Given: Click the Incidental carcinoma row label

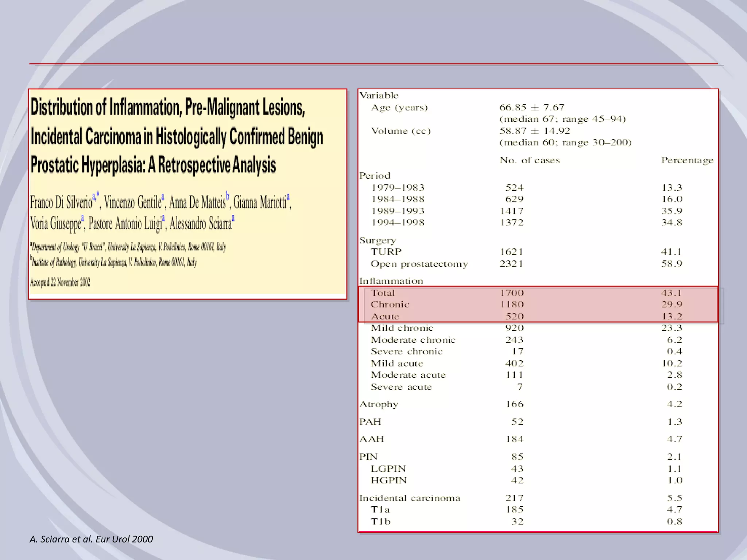Looking at the screenshot, I should (x=410, y=498).
